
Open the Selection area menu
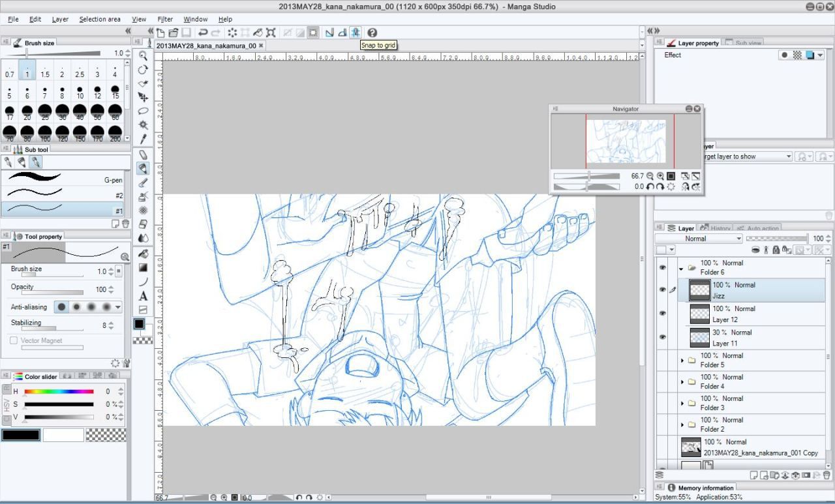(x=100, y=19)
